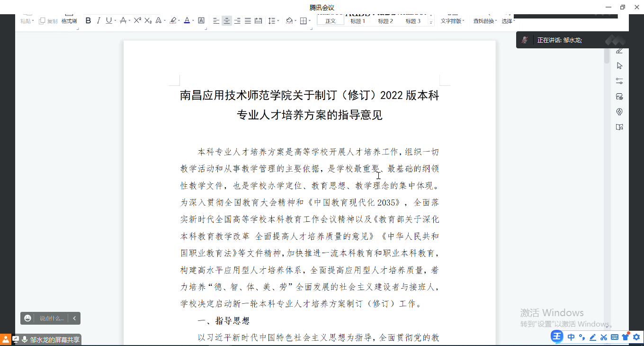
Task: Click the font color red A swatch
Action: [187, 20]
